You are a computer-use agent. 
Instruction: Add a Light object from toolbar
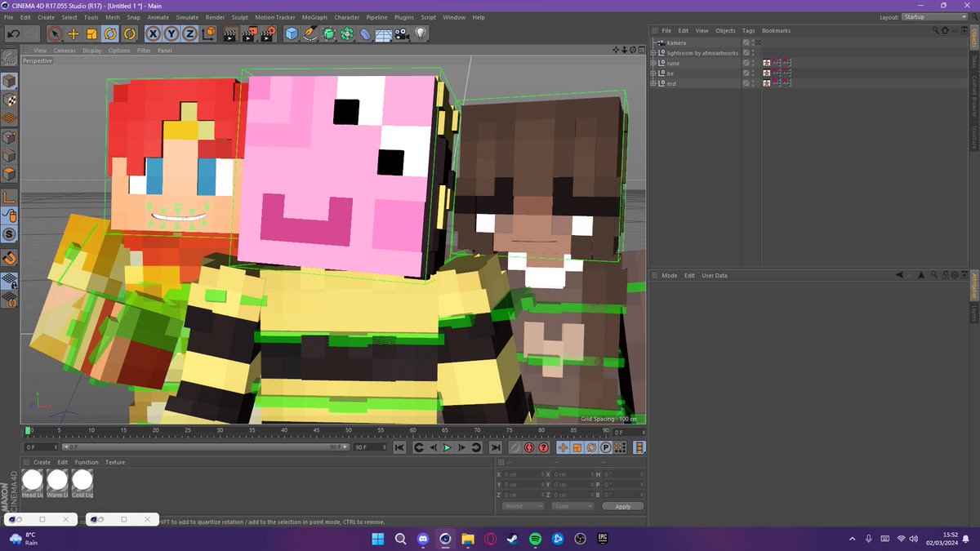pos(420,33)
